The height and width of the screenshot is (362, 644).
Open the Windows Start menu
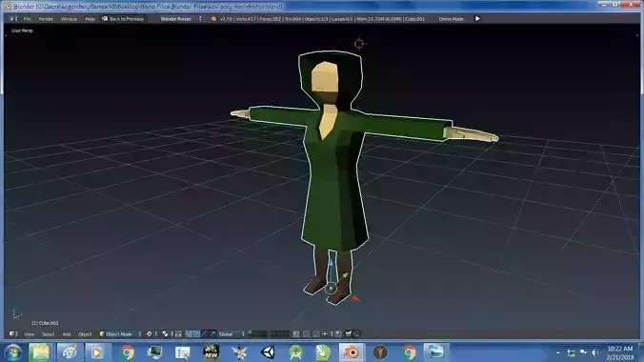click(x=13, y=352)
